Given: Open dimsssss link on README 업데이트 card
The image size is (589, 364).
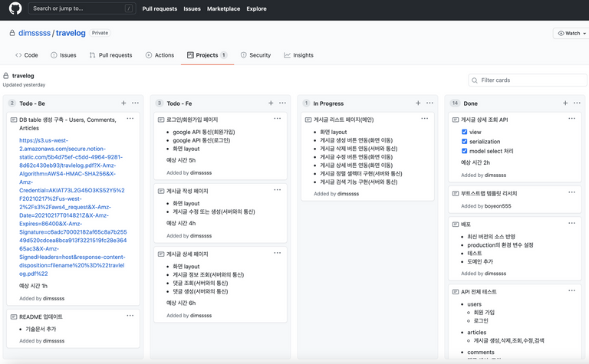Looking at the screenshot, I should [54, 341].
